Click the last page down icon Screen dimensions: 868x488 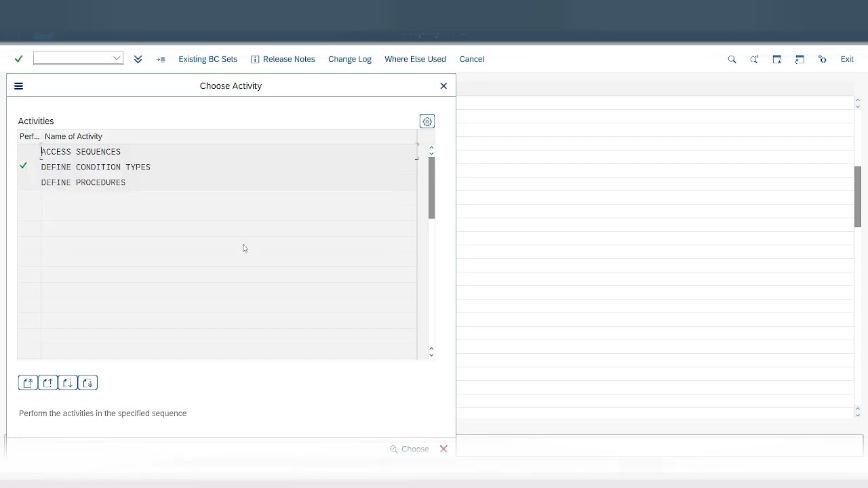click(x=88, y=383)
